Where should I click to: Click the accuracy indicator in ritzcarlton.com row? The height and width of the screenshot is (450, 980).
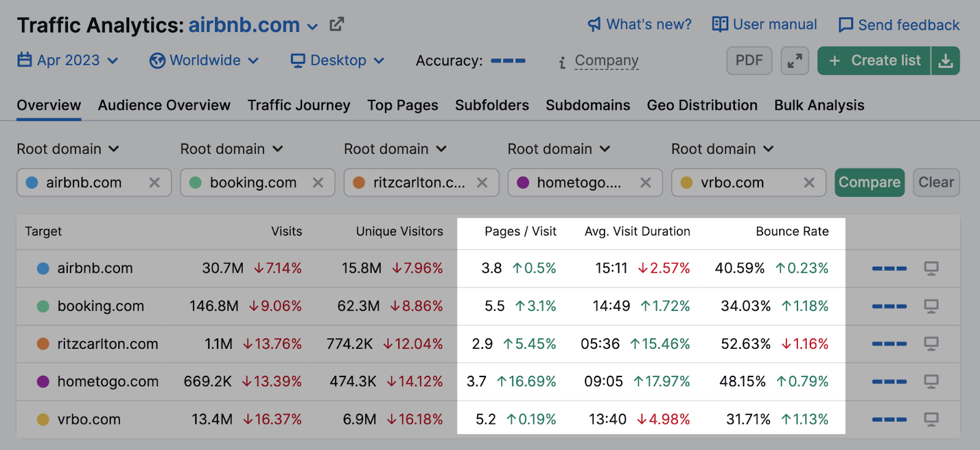tap(889, 344)
